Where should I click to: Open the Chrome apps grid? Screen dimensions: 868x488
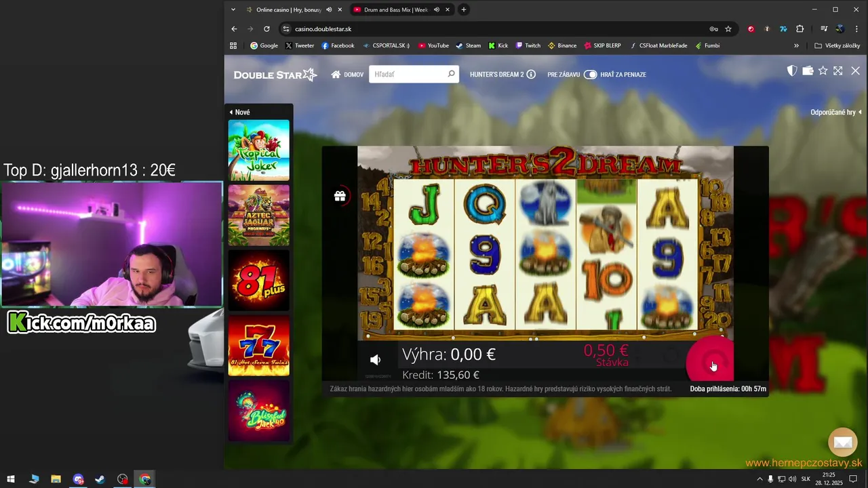233,45
